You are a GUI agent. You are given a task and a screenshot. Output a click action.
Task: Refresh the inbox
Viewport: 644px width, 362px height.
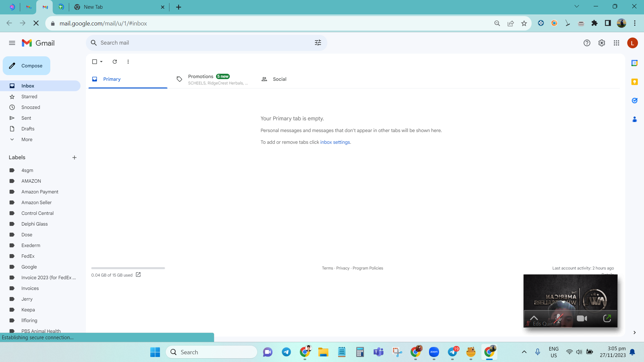coord(115,62)
